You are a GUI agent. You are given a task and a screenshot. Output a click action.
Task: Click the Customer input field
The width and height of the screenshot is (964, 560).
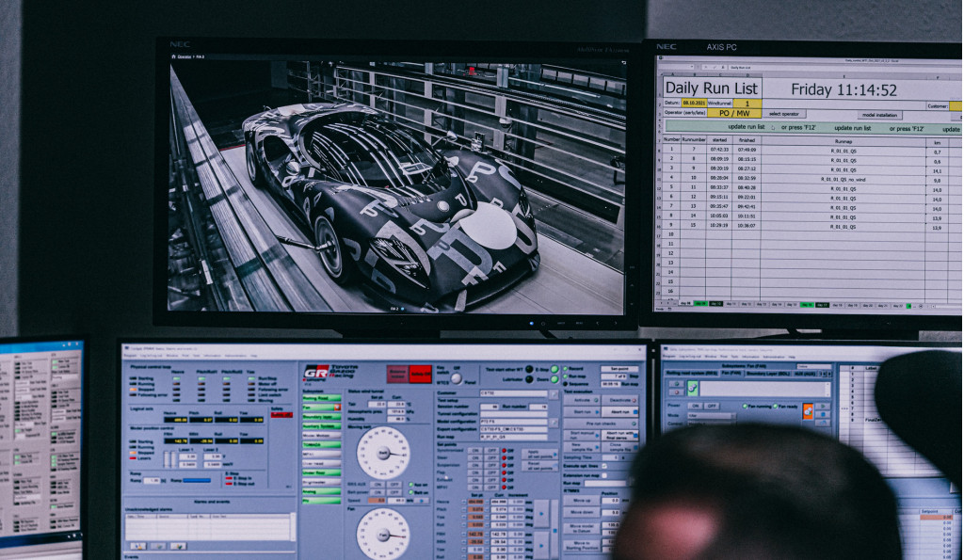(514, 393)
